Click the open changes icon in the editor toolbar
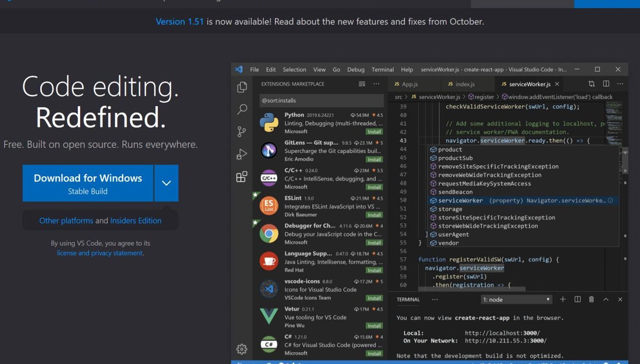 click(592, 84)
